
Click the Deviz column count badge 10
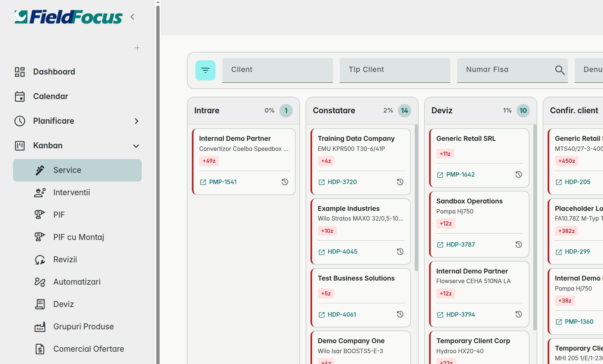pyautogui.click(x=523, y=111)
